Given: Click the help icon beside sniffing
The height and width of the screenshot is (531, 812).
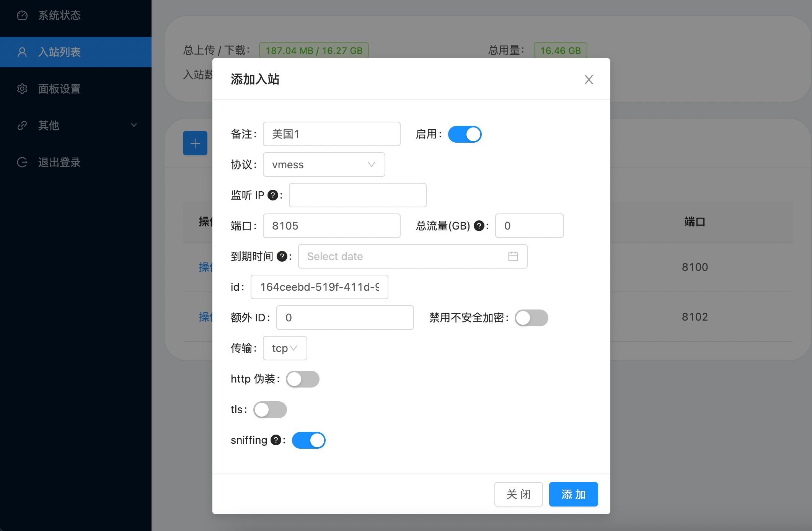Looking at the screenshot, I should pyautogui.click(x=276, y=440).
